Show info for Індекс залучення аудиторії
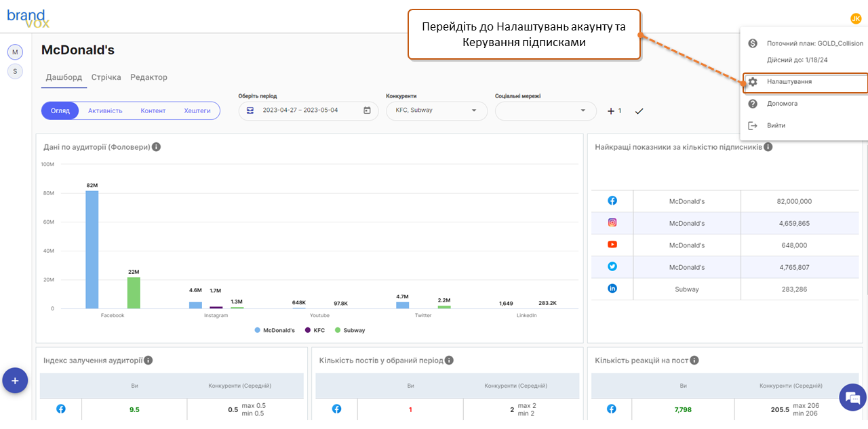The height and width of the screenshot is (429, 868). pyautogui.click(x=148, y=361)
